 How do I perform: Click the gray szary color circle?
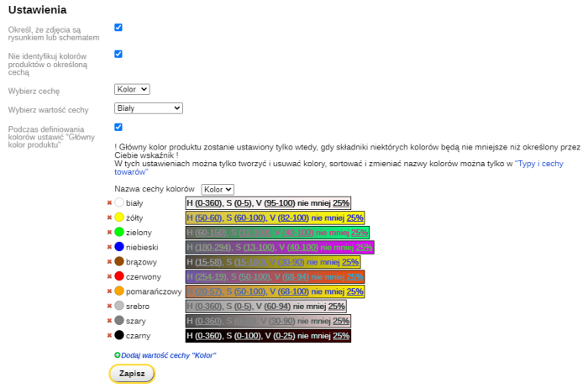[119, 321]
